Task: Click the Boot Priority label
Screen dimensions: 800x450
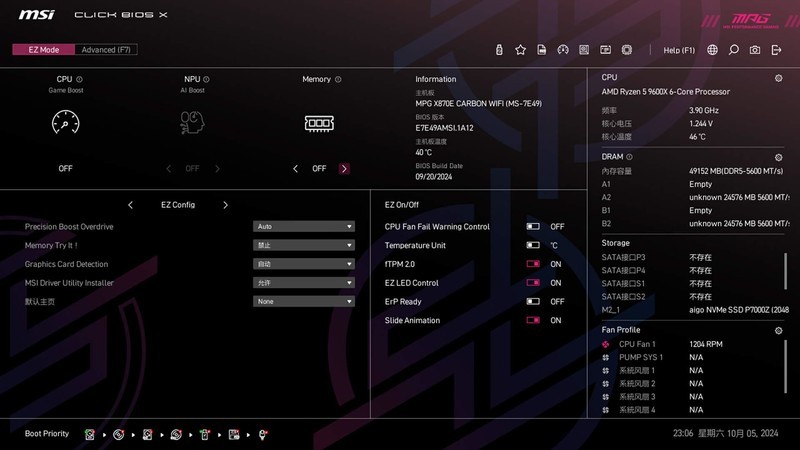Action: click(x=47, y=434)
